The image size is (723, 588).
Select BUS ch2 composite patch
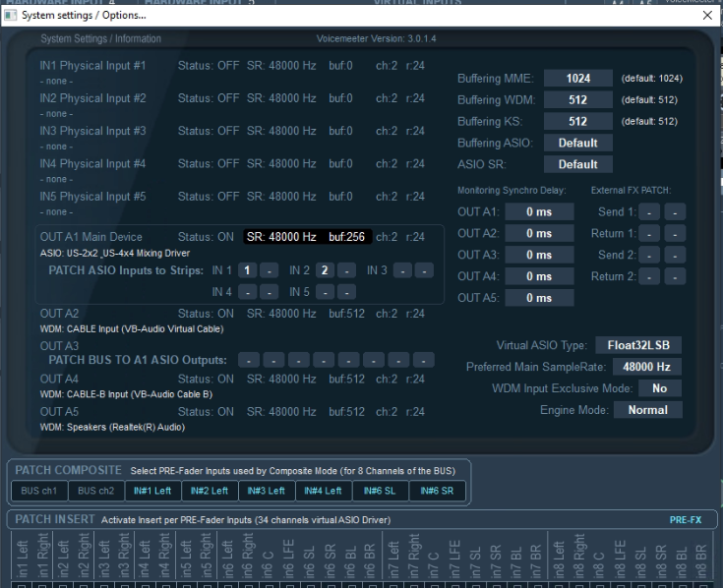click(96, 491)
